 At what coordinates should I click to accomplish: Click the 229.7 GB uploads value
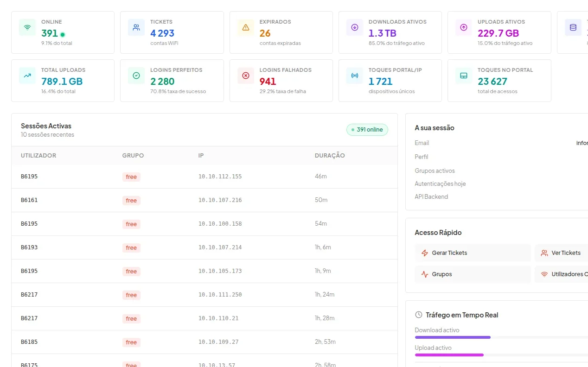coord(499,33)
